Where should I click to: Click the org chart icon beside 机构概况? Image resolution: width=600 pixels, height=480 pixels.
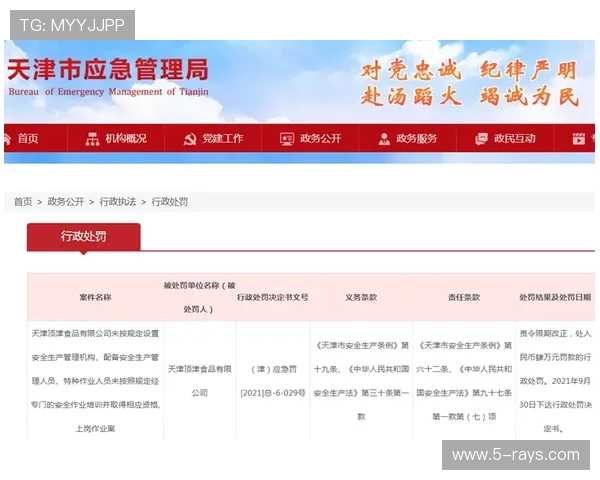click(92, 138)
